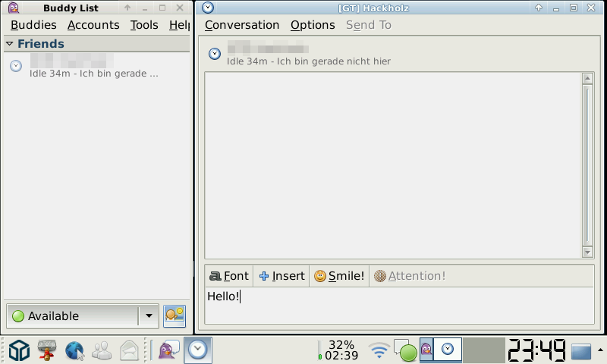
Task: Open the Options menu
Action: click(313, 25)
